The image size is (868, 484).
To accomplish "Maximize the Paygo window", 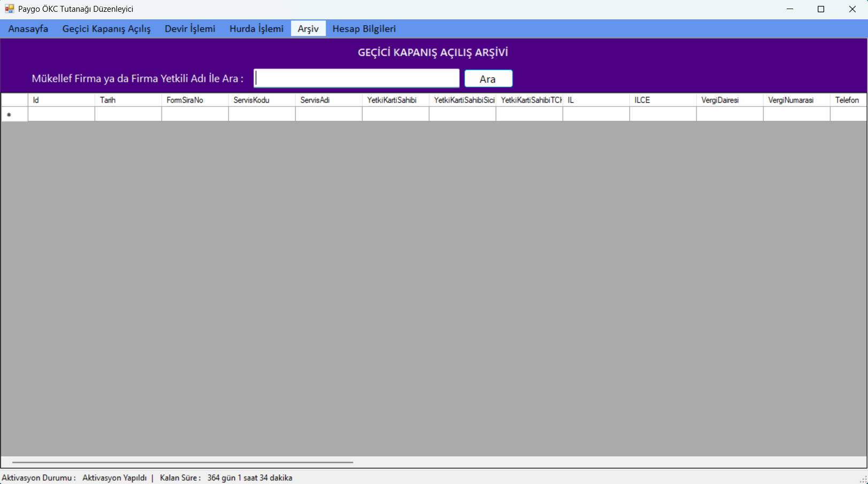I will click(821, 9).
